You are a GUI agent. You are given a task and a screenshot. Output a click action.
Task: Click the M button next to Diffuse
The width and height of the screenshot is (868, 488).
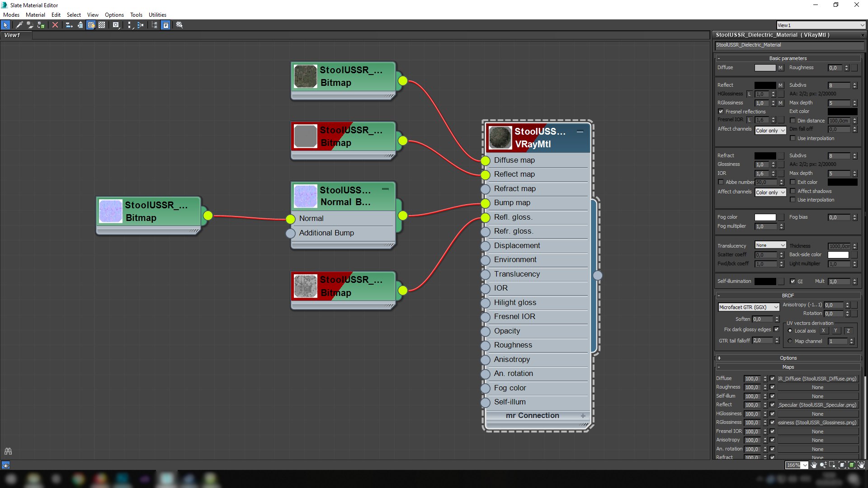[x=780, y=68]
